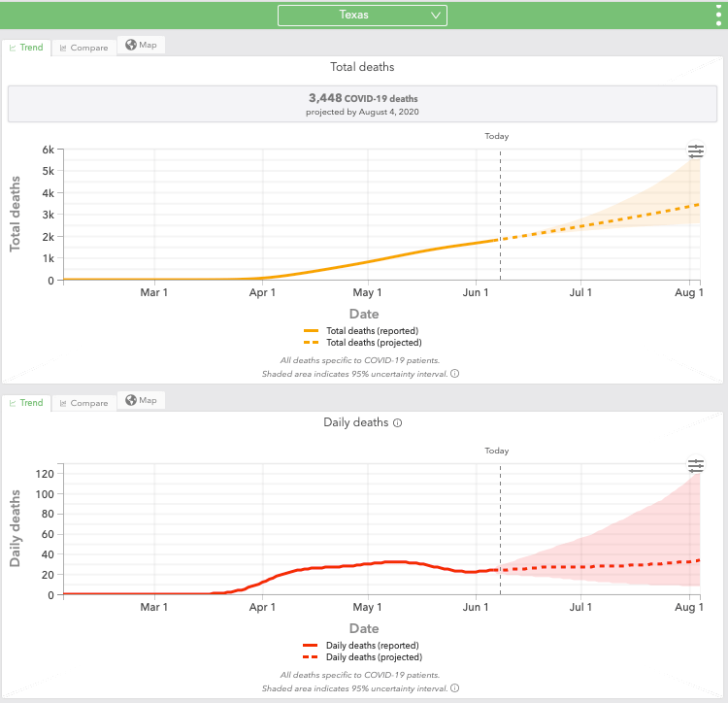The width and height of the screenshot is (728, 703).
Task: Click the 3,448 COVID-19 deaths summary banner
Action: (364, 104)
